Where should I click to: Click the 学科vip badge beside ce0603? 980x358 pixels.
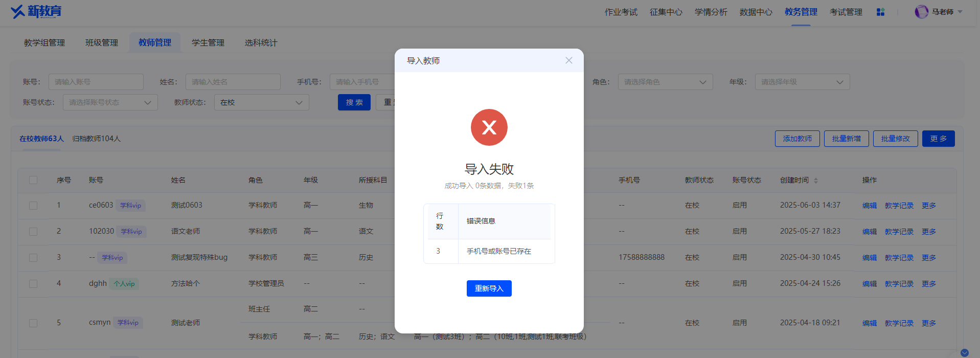pos(130,206)
